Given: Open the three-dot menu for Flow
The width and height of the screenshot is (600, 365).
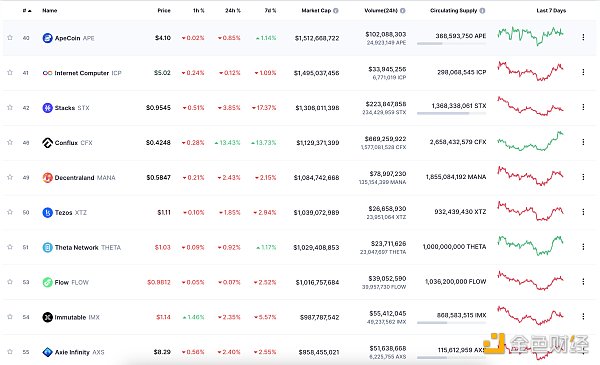Looking at the screenshot, I should click(x=583, y=282).
